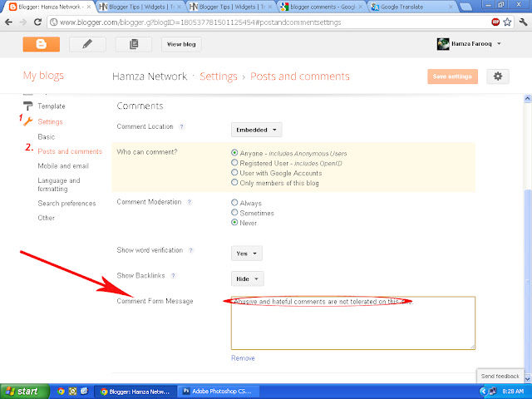The width and height of the screenshot is (532, 399).
Task: Click the Comment Location help question mark
Action: [181, 127]
